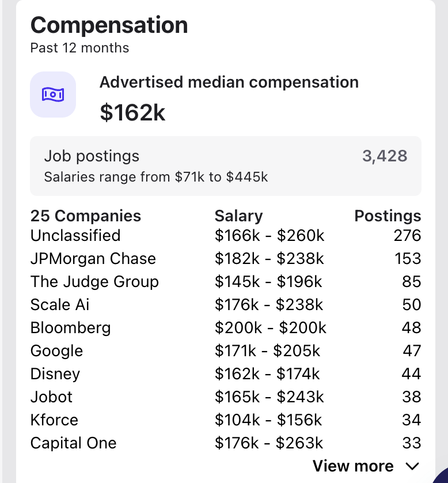Select Jobot from the companies list
This screenshot has width=448, height=483.
coord(52,397)
